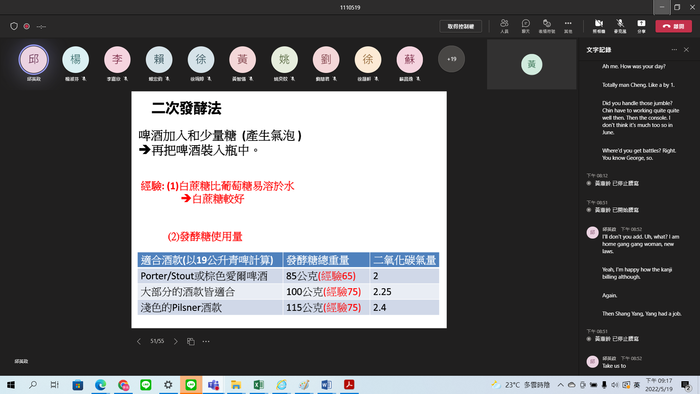The width and height of the screenshot is (700, 394).
Task: Select participant avatar 黃 in top row
Action: [242, 59]
